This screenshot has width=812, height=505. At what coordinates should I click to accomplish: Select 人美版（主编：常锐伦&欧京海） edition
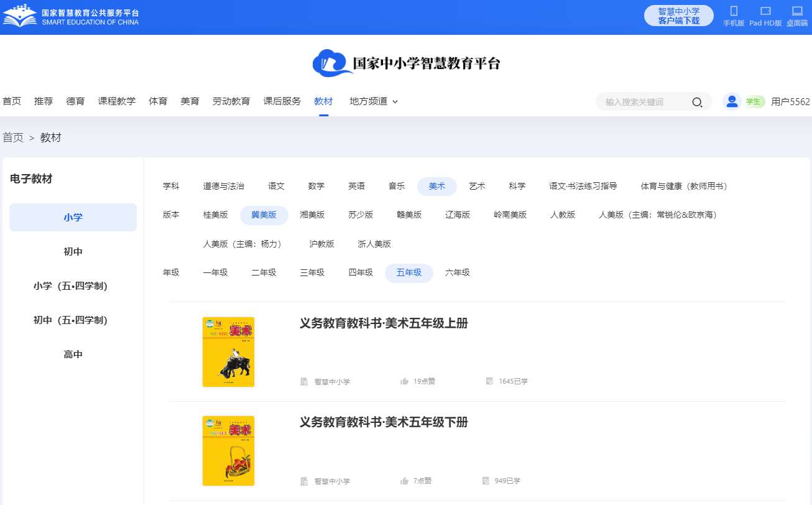[x=658, y=215]
